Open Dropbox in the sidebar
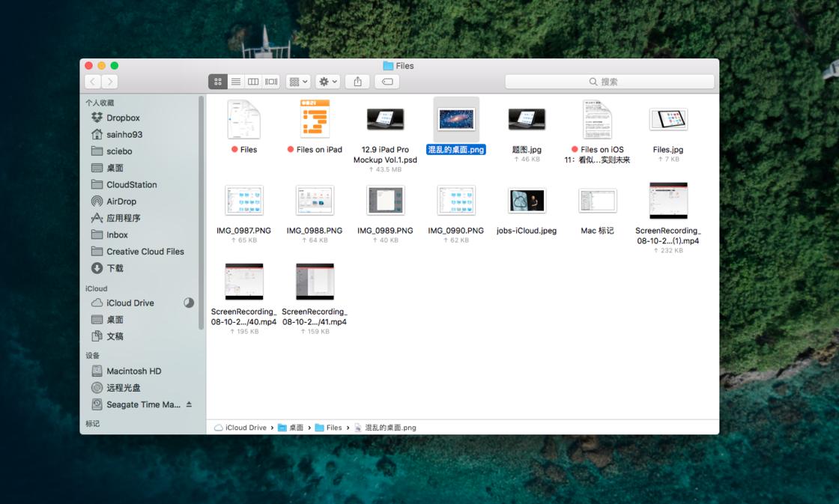Viewport: 839px width, 504px height. pos(122,118)
